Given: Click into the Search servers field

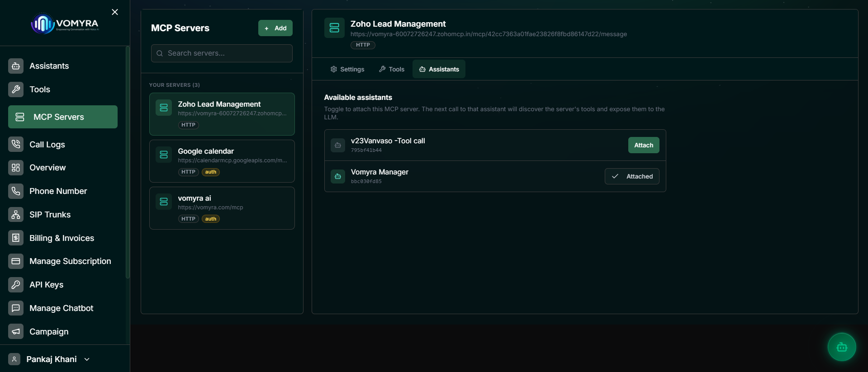Looking at the screenshot, I should pyautogui.click(x=222, y=53).
